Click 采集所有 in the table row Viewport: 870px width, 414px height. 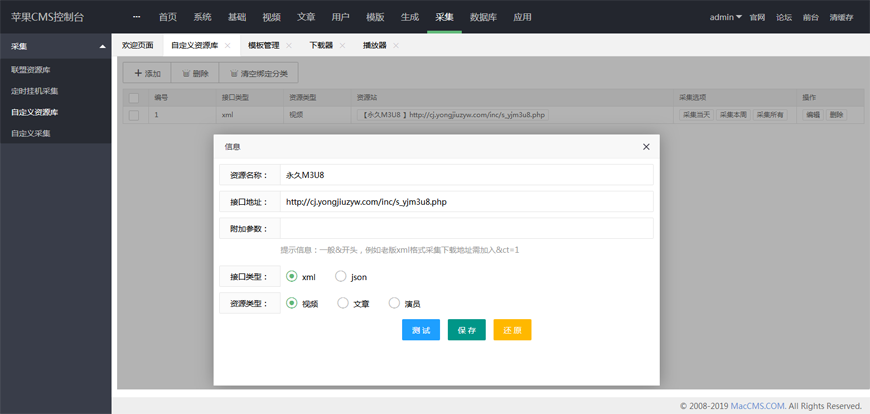point(770,115)
